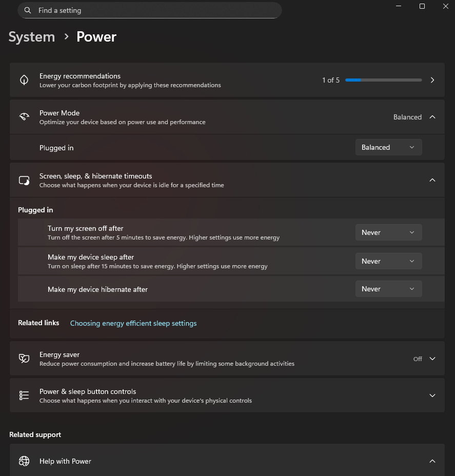The height and width of the screenshot is (476, 455).
Task: Click the Power Mode gauge icon
Action: tap(24, 117)
